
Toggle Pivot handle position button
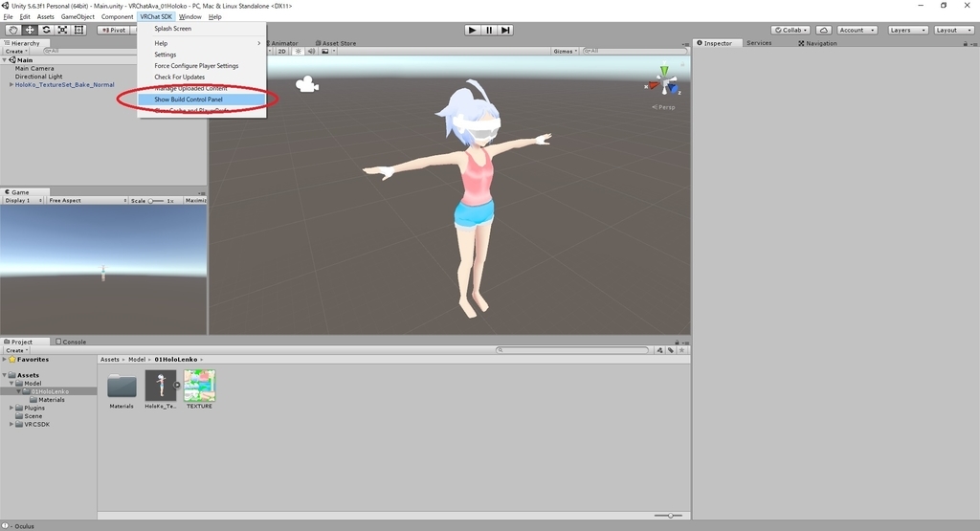click(114, 30)
